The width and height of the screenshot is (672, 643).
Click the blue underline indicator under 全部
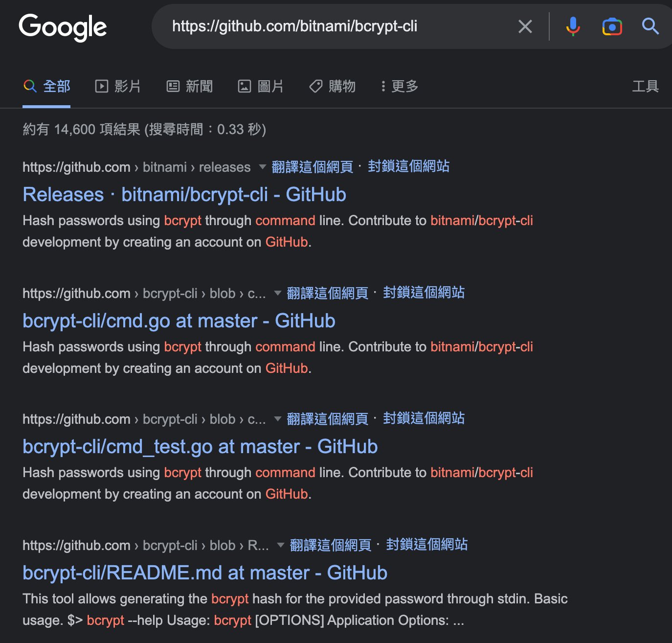[46, 107]
